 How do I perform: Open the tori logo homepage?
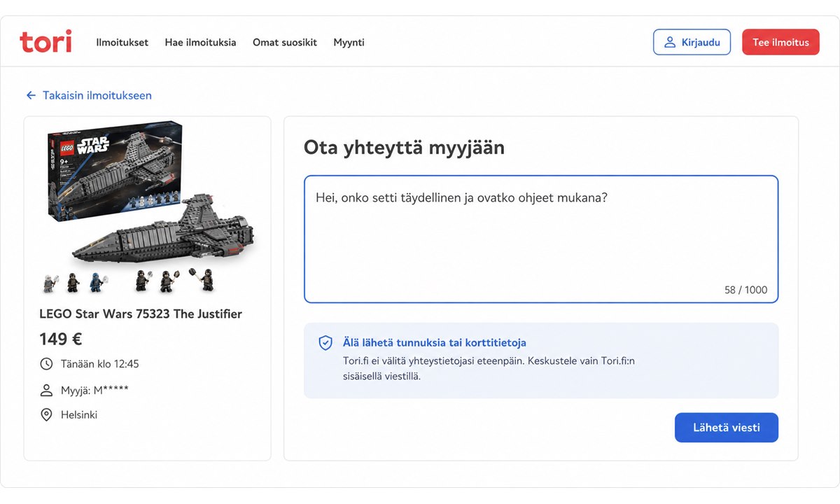tap(45, 42)
